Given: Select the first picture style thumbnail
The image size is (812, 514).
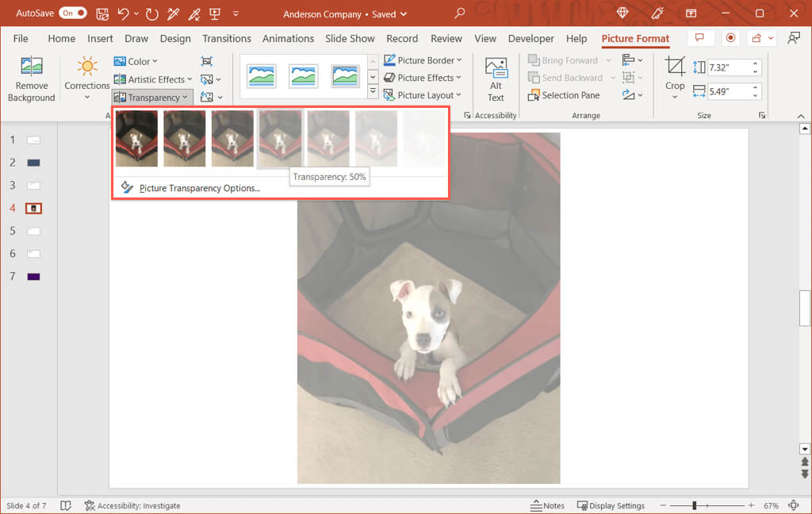Looking at the screenshot, I should [x=262, y=76].
